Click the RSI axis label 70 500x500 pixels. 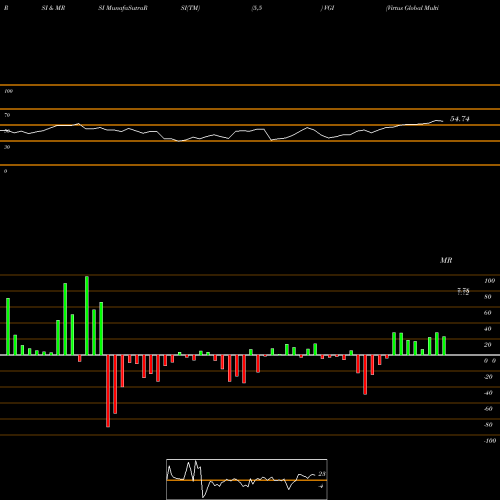(x=7, y=115)
